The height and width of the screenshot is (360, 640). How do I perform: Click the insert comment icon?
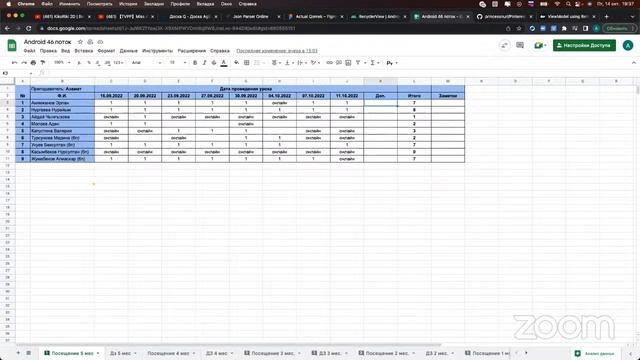(x=339, y=63)
